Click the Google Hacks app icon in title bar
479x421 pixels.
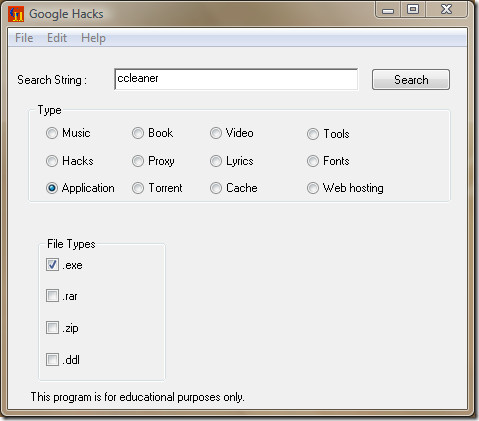(16, 14)
